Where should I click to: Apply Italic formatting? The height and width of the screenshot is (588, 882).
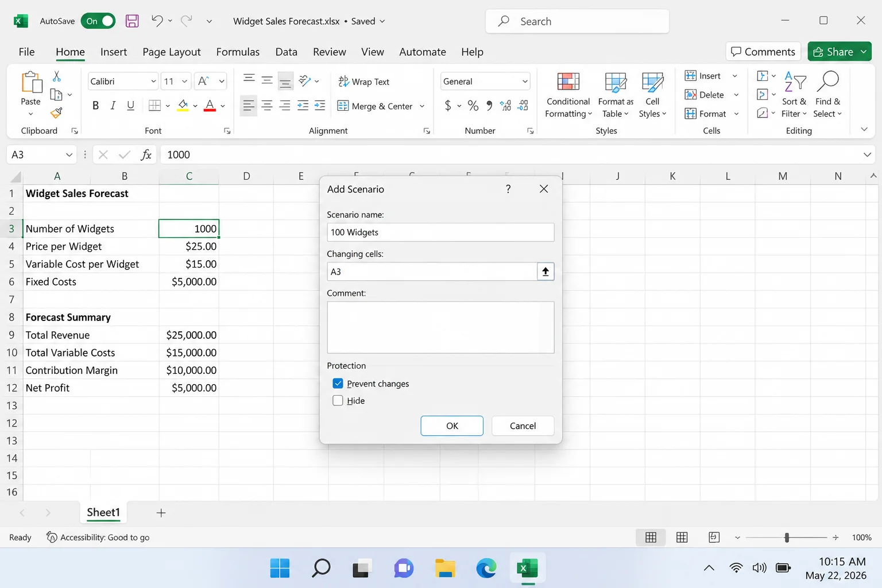[x=113, y=106]
